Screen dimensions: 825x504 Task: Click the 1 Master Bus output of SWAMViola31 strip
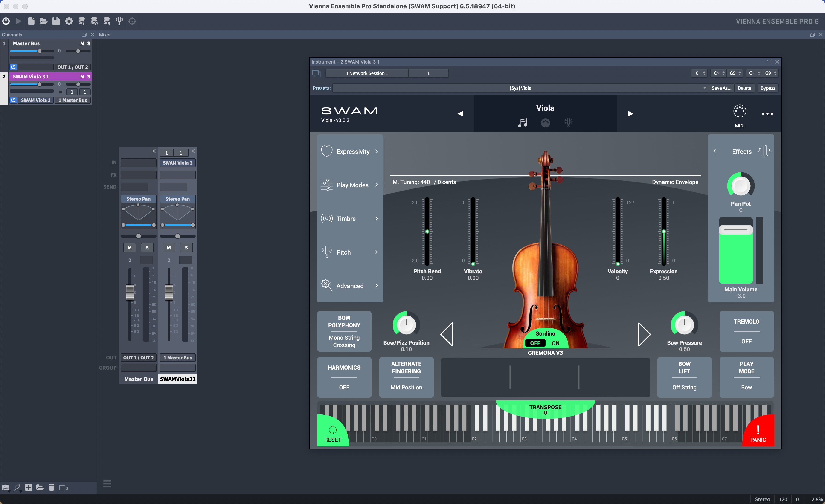[177, 358]
